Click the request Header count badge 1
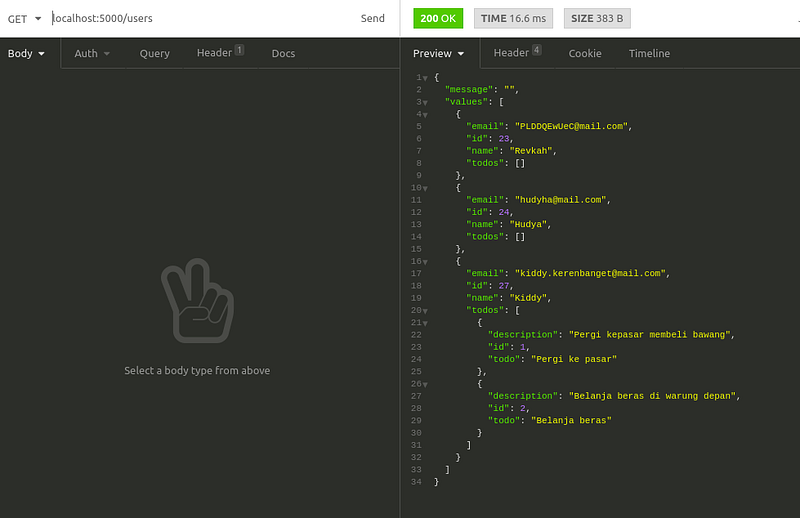 pos(239,50)
